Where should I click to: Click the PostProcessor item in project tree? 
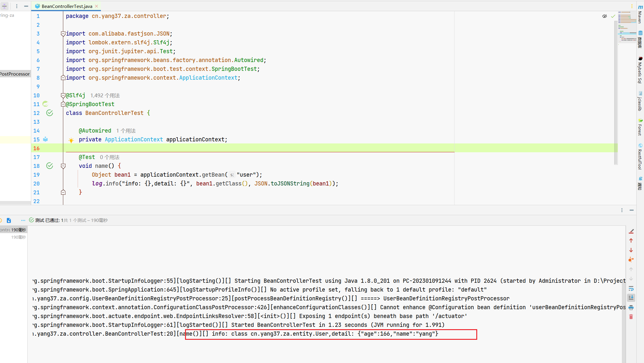(15, 74)
